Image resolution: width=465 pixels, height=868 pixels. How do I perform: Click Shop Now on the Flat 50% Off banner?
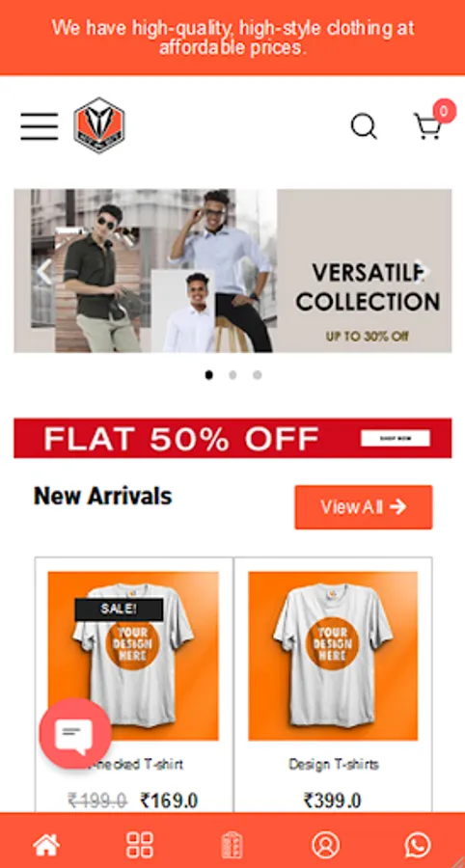pyautogui.click(x=396, y=438)
